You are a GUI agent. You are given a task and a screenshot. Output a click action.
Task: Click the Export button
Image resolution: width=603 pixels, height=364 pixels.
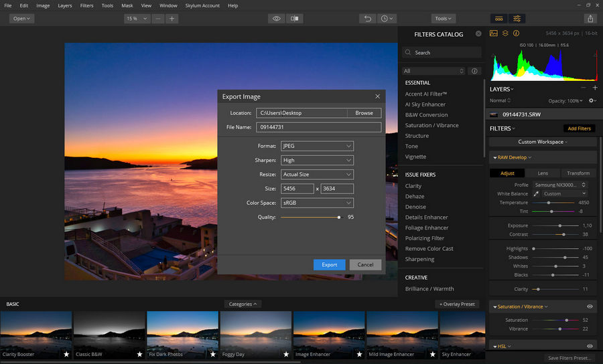coord(329,264)
